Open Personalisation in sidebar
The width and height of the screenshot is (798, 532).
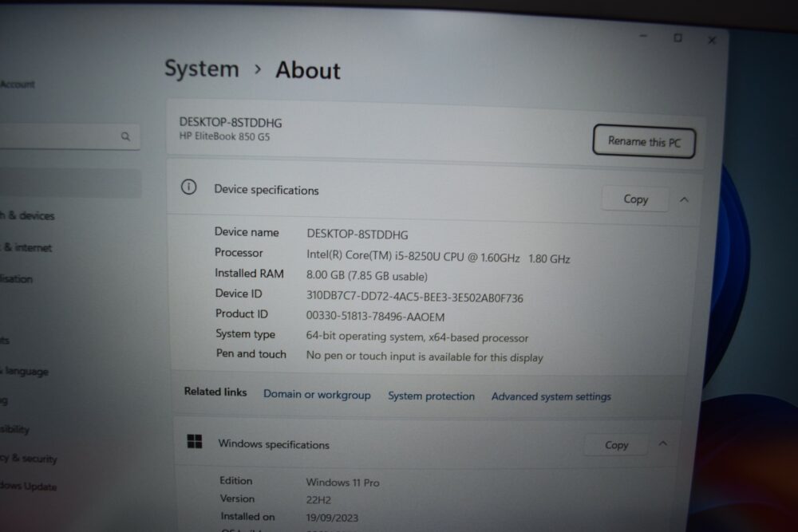click(x=16, y=278)
